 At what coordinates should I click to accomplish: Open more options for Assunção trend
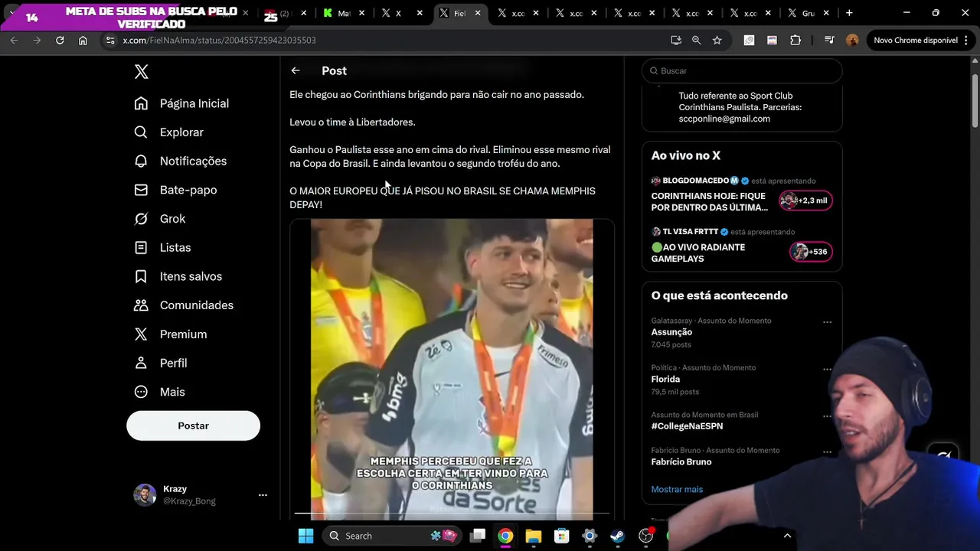click(827, 322)
